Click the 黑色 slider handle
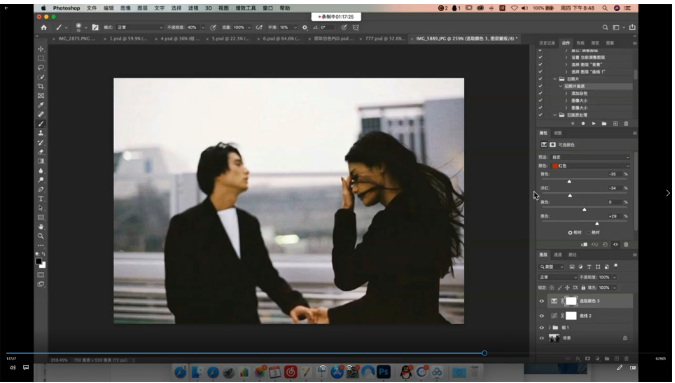Viewport: 675px width, 383px height. (x=597, y=224)
